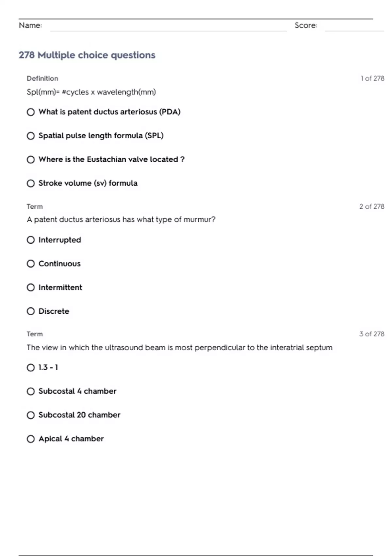Click the patent ductus arteriosus murmur question
Image resolution: width=392 pixels, height=556 pixels.
(x=121, y=219)
